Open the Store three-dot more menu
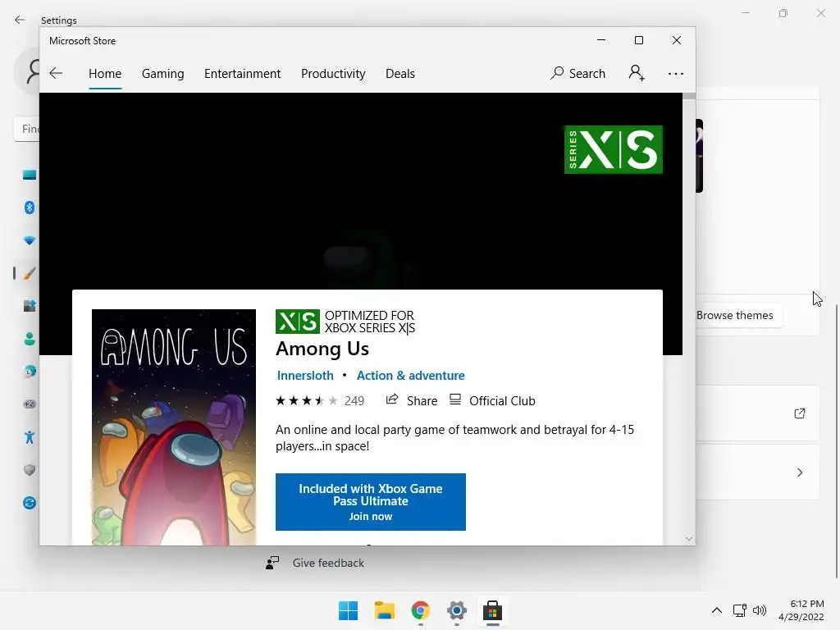This screenshot has width=840, height=630. 676,74
